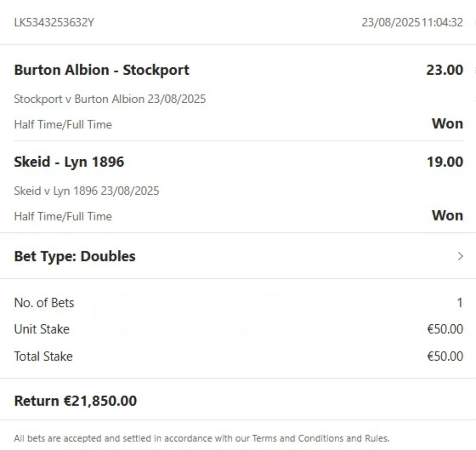476x450 pixels.
Task: Click the Half Time/Full Time label under Skeid
Action: [63, 216]
